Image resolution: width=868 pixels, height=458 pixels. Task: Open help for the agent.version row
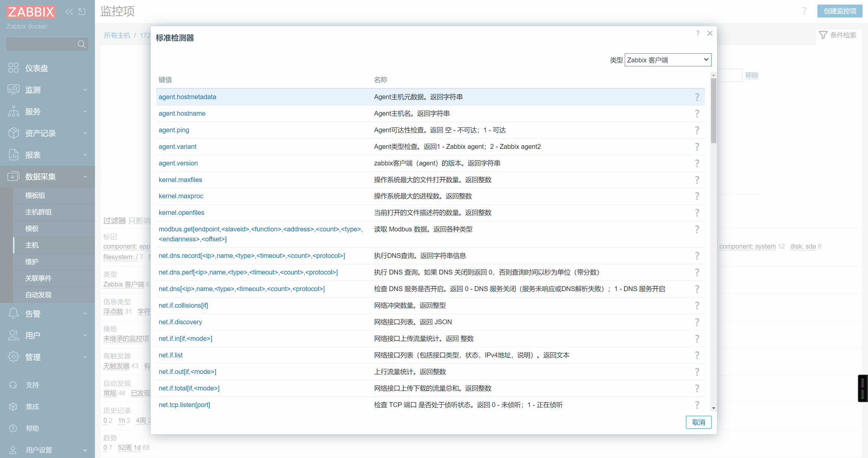point(697,163)
